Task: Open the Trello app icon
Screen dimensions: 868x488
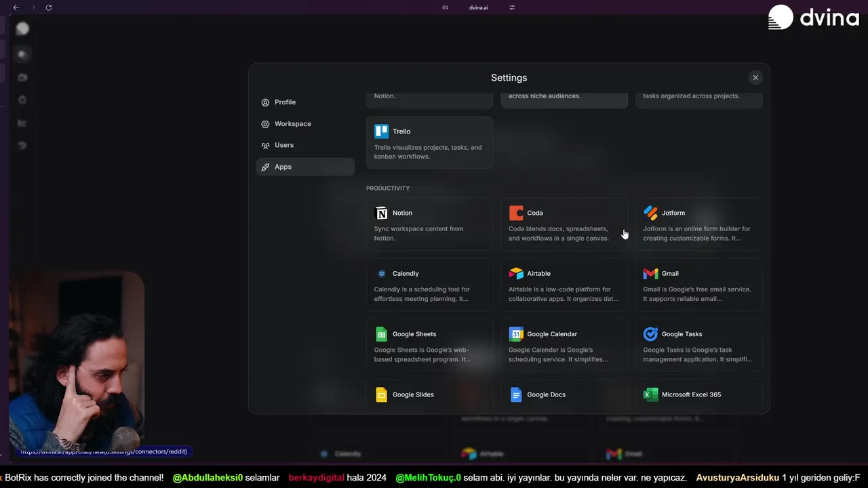Action: 382,131
